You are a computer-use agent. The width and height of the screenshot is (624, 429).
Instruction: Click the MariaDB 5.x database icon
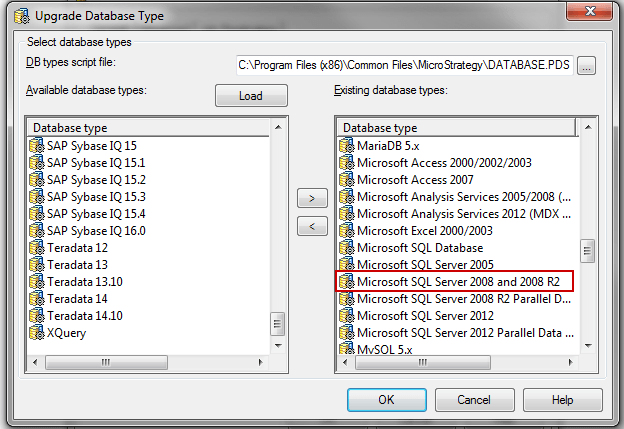347,145
